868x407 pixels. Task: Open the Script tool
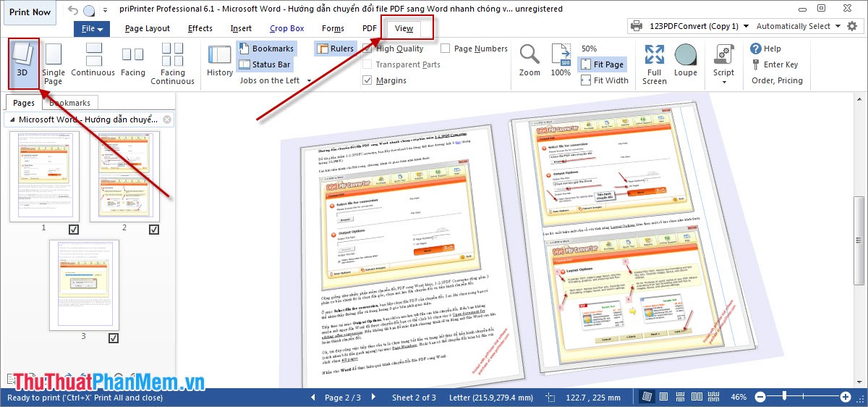click(x=723, y=61)
